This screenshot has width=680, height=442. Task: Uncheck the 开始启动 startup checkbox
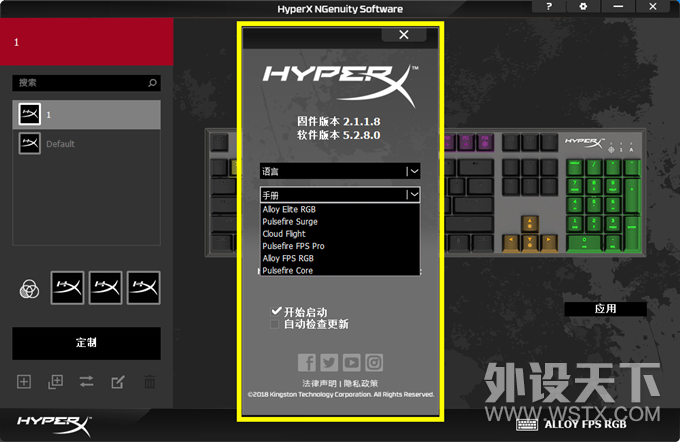pos(276,311)
